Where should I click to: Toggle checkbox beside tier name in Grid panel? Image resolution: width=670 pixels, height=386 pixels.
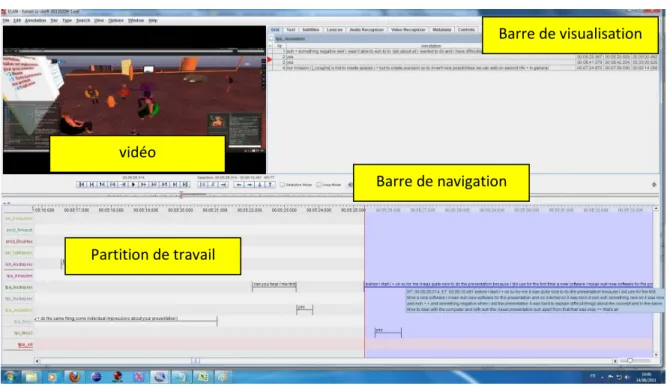(271, 38)
